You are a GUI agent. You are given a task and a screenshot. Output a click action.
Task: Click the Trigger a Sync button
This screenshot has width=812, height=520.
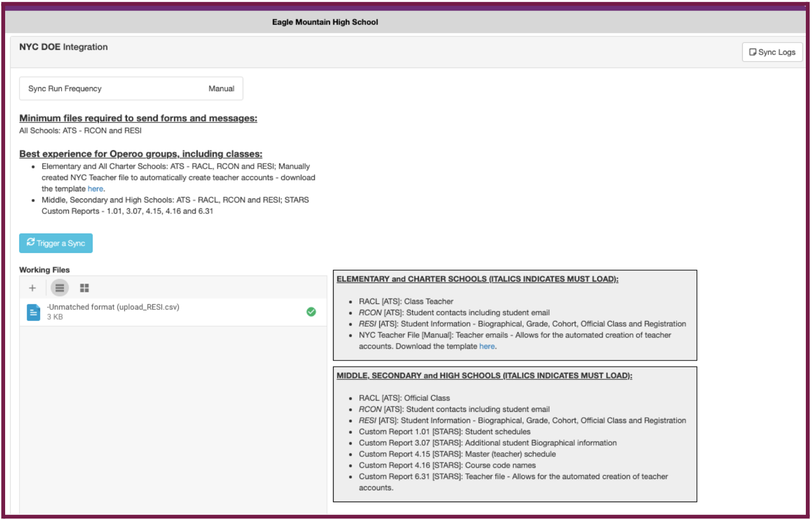click(56, 243)
